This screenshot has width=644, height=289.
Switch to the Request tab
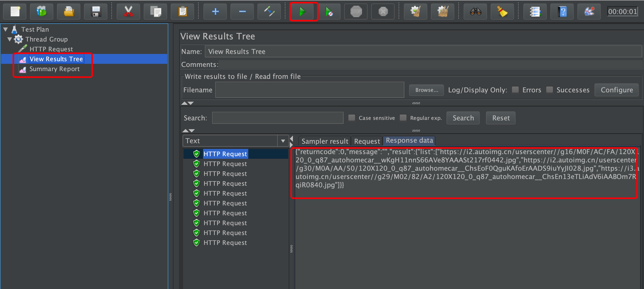pyautogui.click(x=367, y=141)
